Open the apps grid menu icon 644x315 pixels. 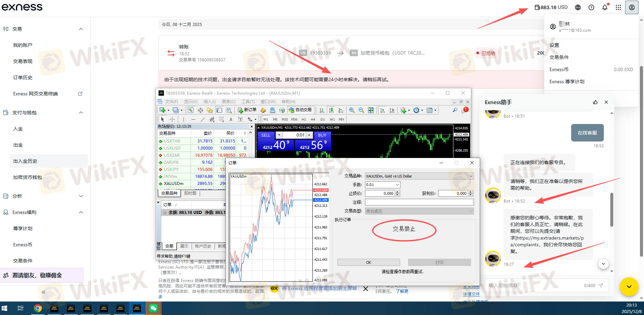click(618, 7)
